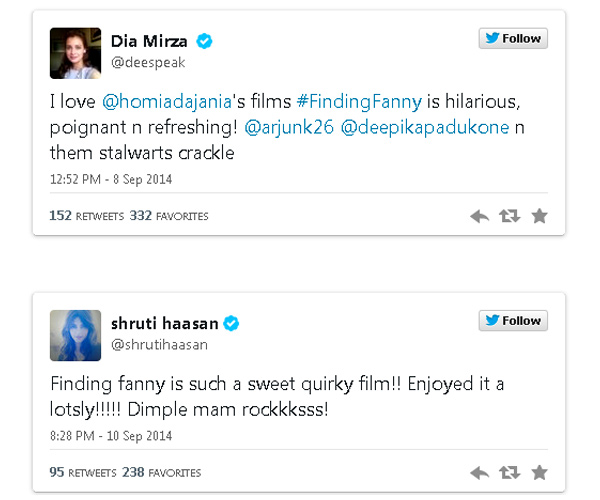View the 238 favorites on shruti's tweet

click(x=162, y=472)
